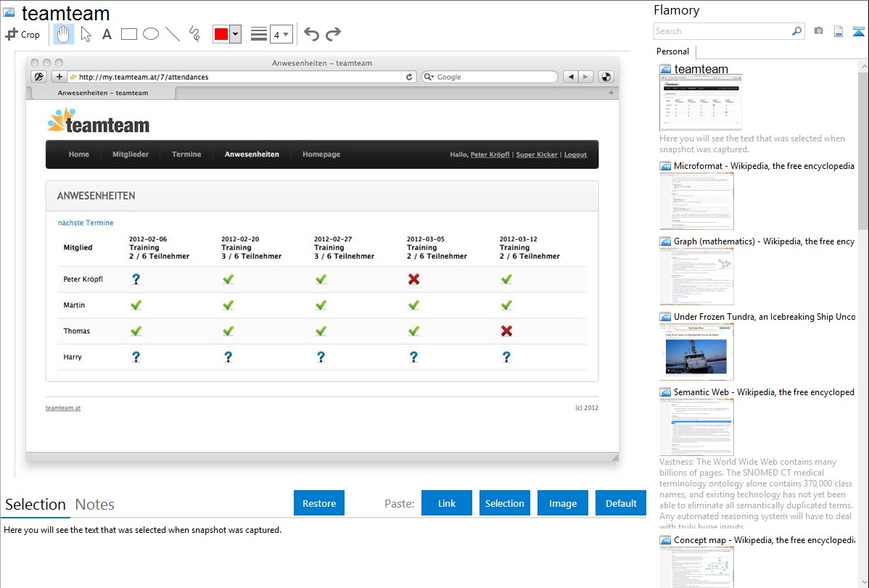Click the Logout link in captured page
Viewport: 869px width, 588px height.
coord(575,154)
